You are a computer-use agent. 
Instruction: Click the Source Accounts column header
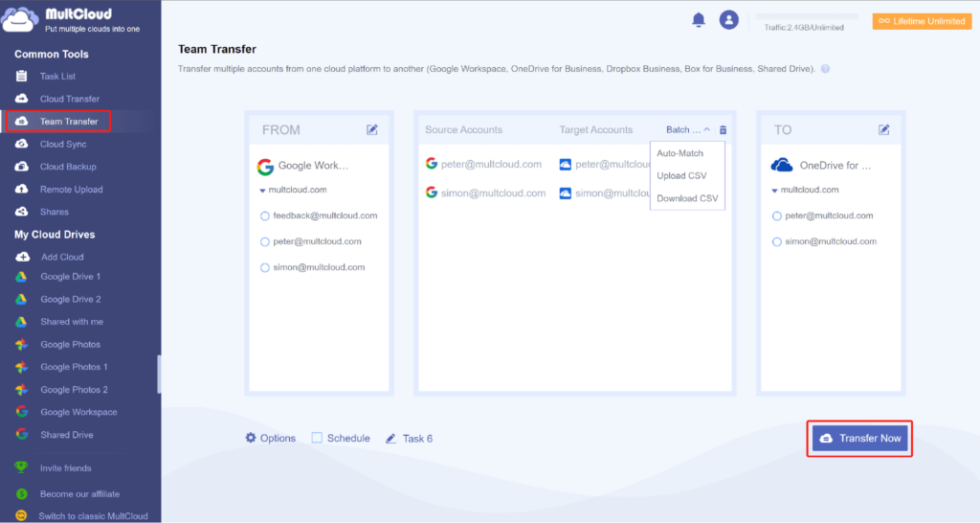[464, 129]
